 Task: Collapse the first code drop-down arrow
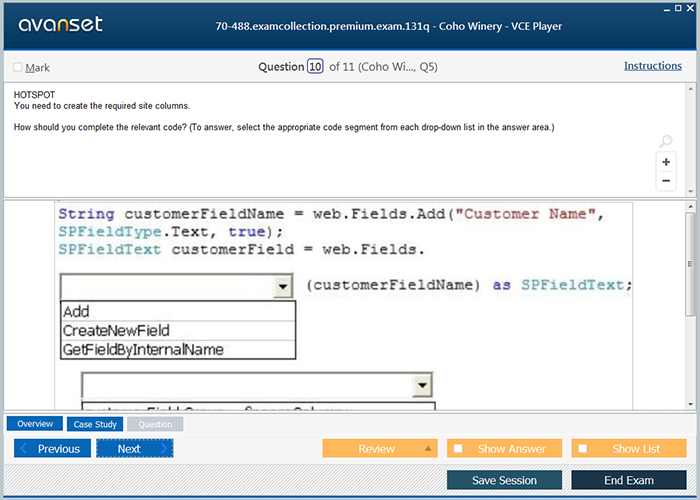coord(283,286)
